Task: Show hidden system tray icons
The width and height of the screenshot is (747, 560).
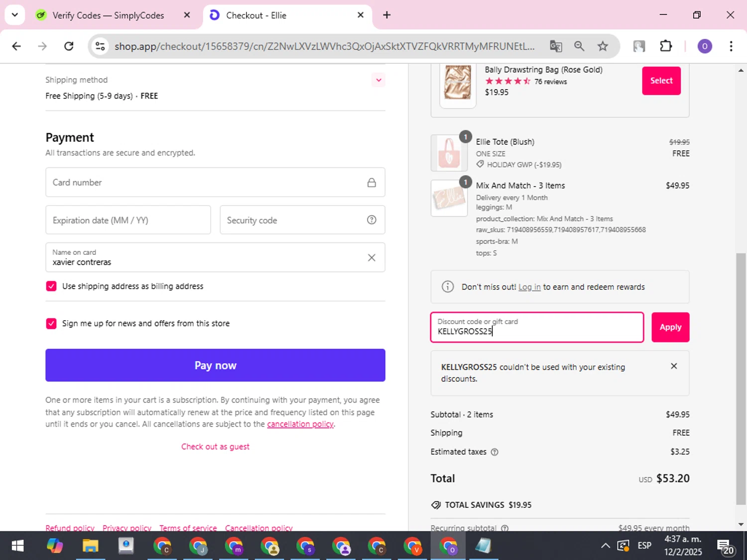Action: pos(605,546)
